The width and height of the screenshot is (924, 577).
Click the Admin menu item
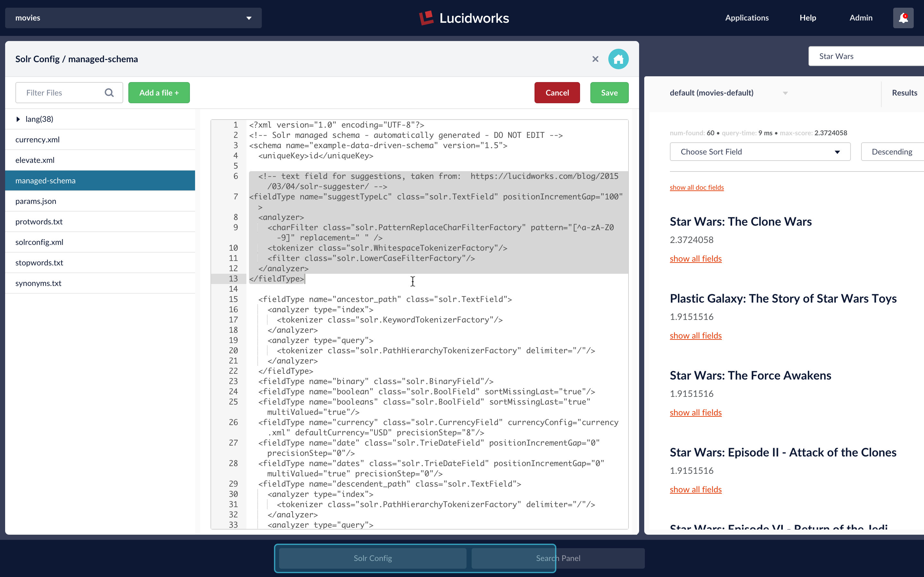[861, 18]
